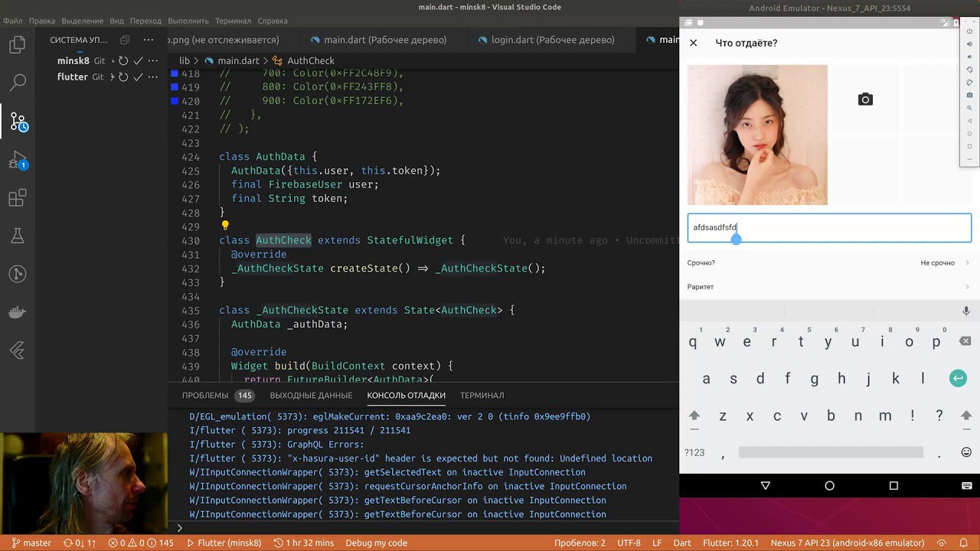Viewport: 980px width, 551px height.
Task: Open the Вид menu
Action: 116,21
